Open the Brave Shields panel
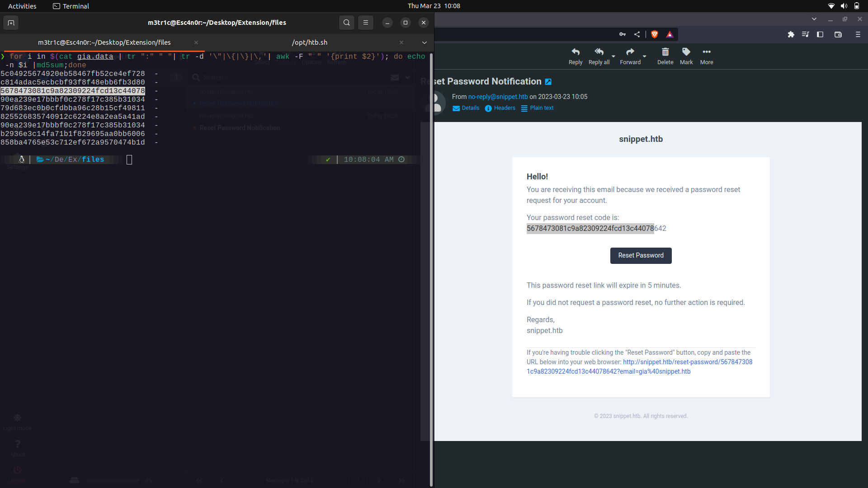868x488 pixels. click(654, 34)
